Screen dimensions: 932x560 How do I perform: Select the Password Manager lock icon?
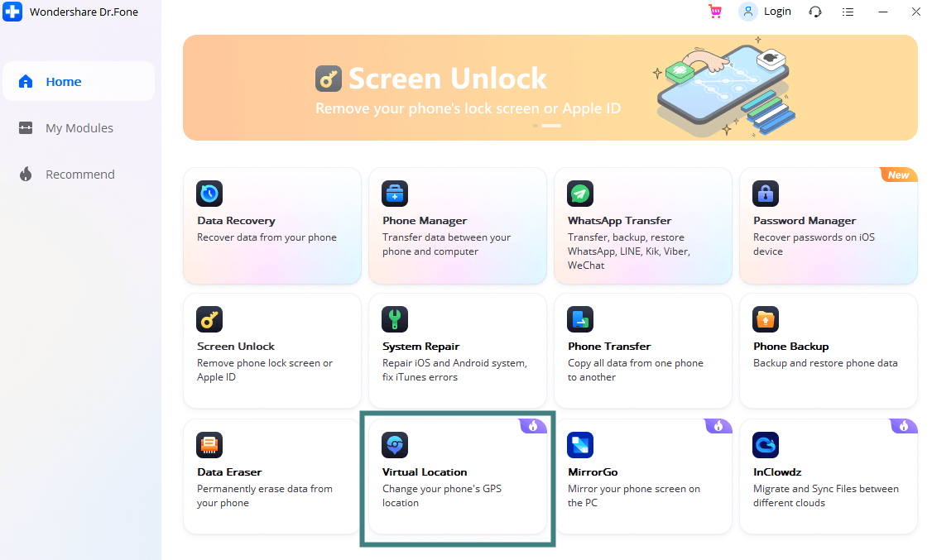tap(766, 194)
